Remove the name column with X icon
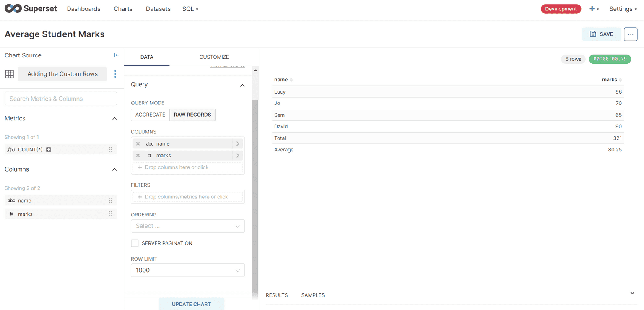Screen dimensions: 644x310 pos(138,144)
